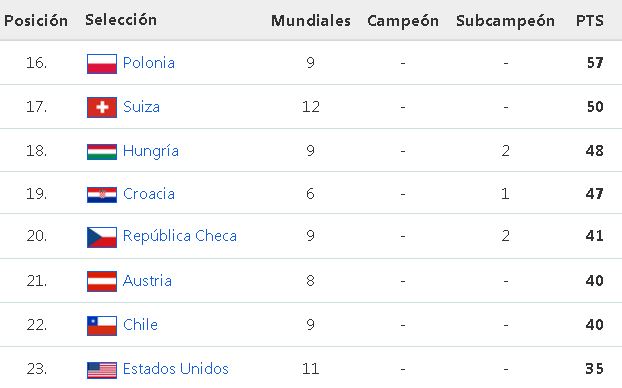Click the United States flag icon

coord(102,370)
